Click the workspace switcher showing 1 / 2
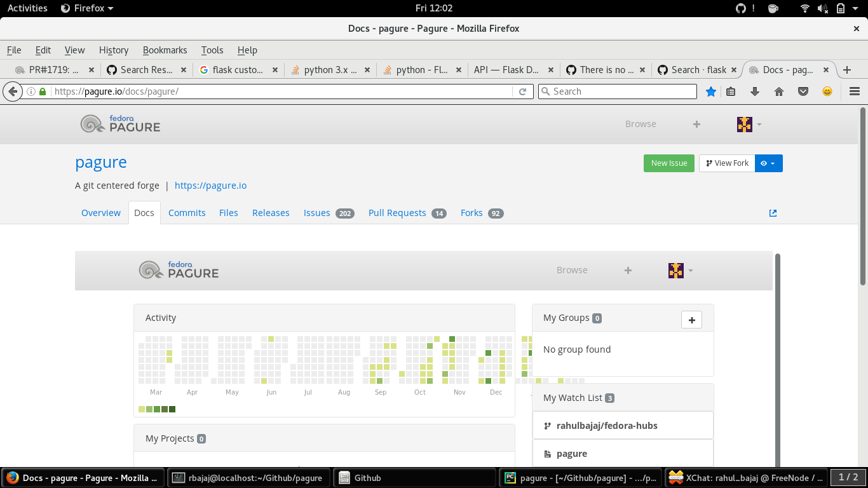Screen dimensions: 868x488 coord(848,477)
